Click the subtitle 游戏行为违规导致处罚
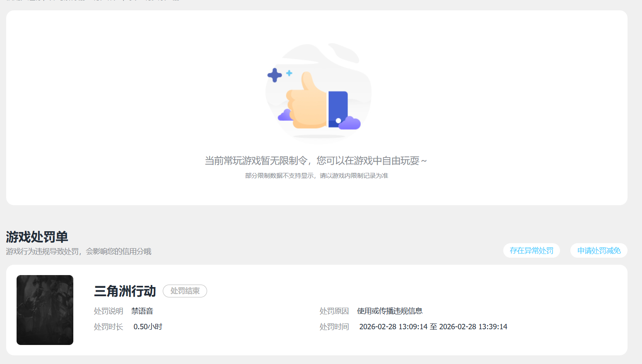This screenshot has width=642, height=364. 42,251
